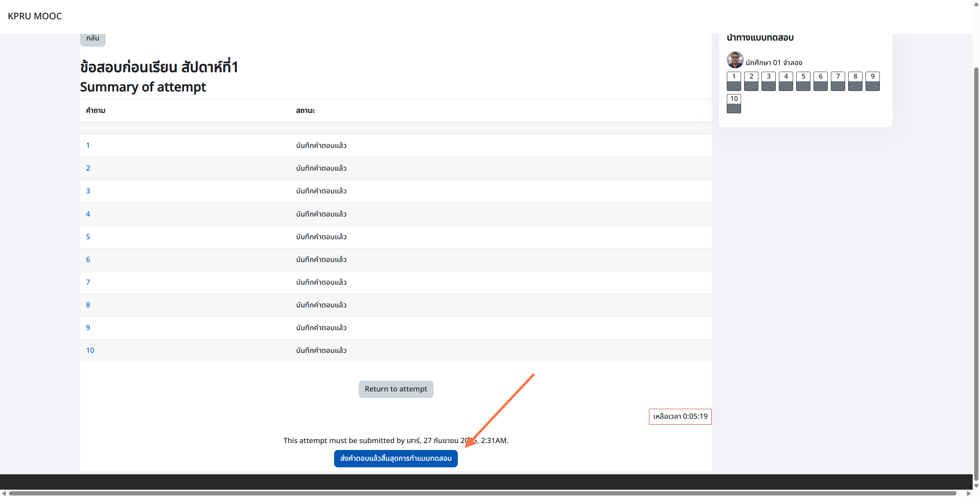Click the คำถาม column header
Screen dimensions: 980x497
(x=96, y=111)
